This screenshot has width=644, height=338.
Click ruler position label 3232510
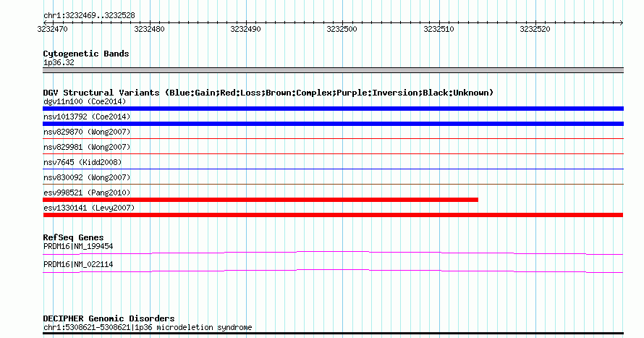(438, 29)
